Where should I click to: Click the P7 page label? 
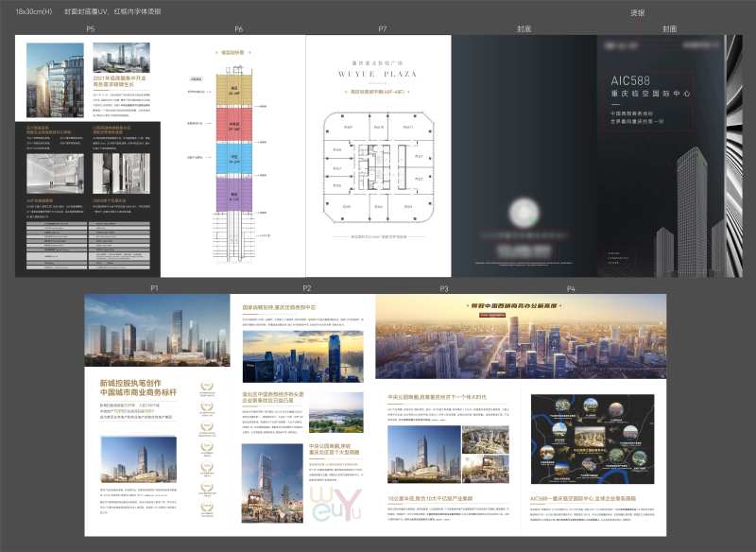(x=382, y=29)
